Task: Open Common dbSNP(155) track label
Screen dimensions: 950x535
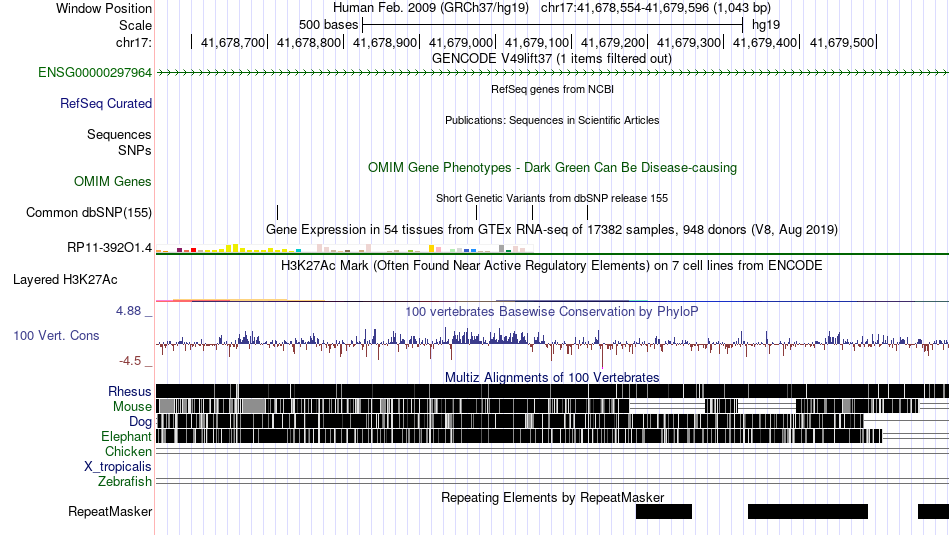Action: (x=89, y=213)
